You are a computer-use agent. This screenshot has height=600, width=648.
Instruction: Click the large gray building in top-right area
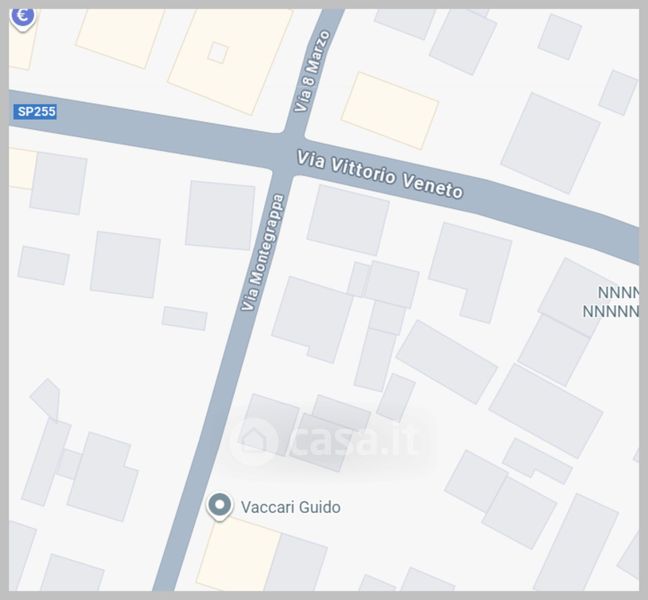(x=550, y=143)
